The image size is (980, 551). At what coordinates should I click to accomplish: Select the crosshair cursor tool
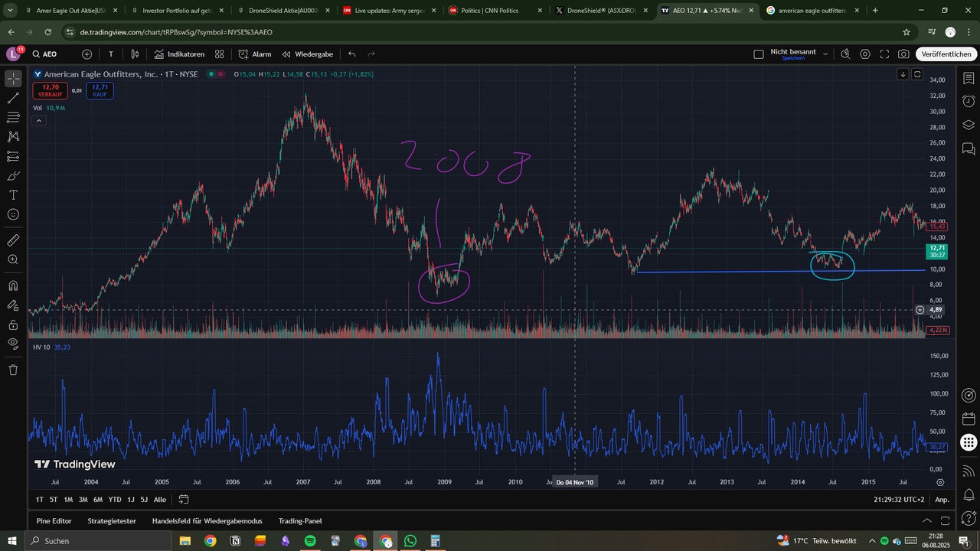coord(13,79)
